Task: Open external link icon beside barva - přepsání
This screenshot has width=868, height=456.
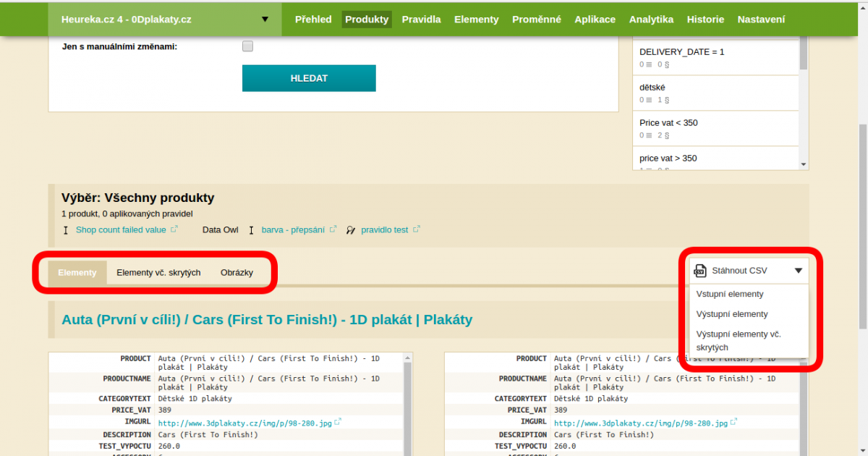Action: [333, 229]
